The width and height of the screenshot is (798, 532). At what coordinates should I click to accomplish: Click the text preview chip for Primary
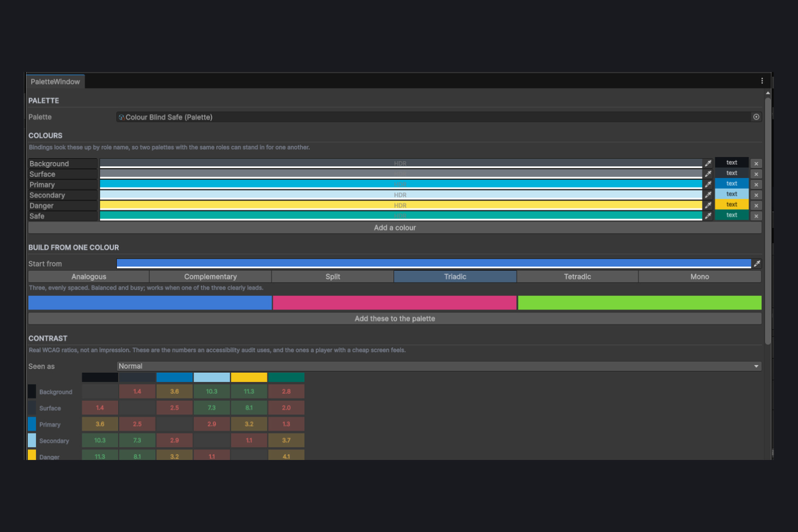point(732,183)
